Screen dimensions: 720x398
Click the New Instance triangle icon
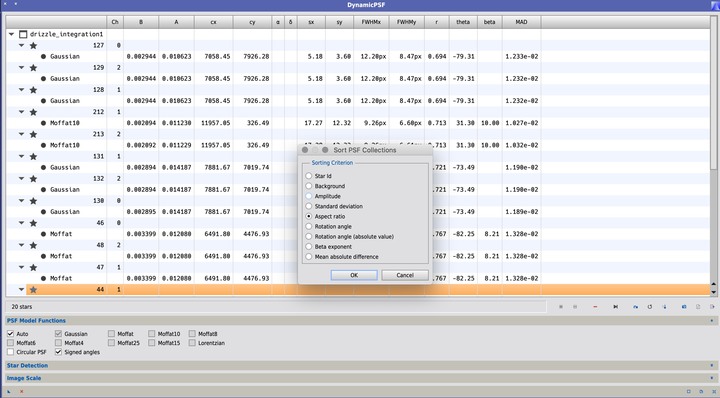click(x=9, y=392)
